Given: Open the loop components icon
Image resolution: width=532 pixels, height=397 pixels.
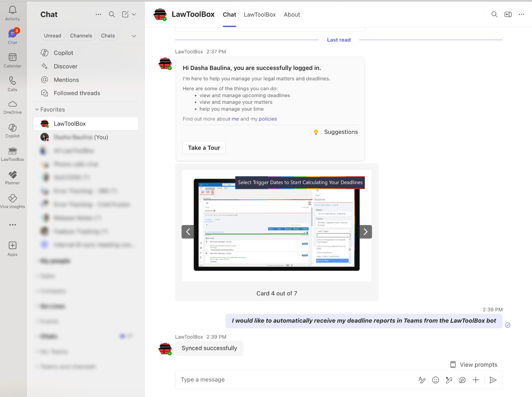Looking at the screenshot, I should 462,380.
